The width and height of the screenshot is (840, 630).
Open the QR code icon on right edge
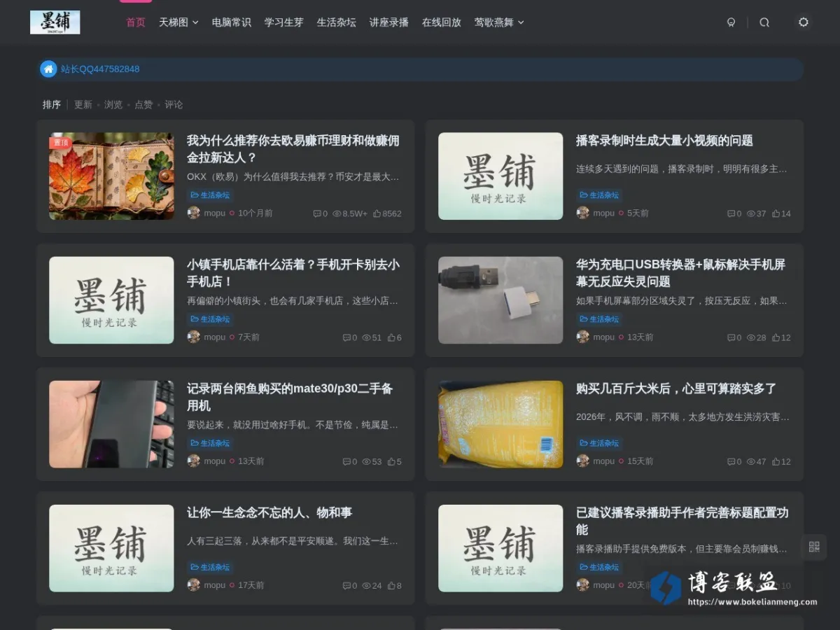(x=814, y=547)
